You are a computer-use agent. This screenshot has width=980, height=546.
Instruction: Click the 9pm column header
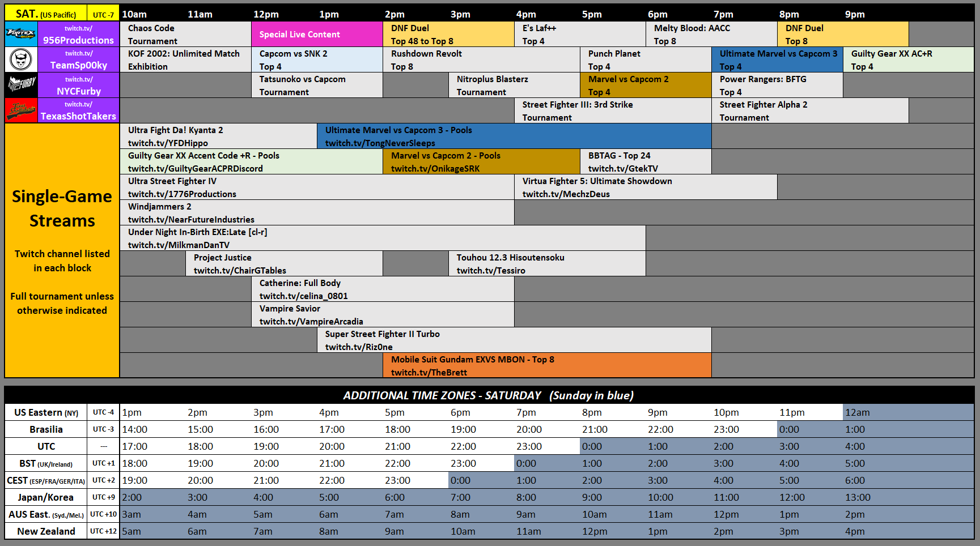pos(855,14)
